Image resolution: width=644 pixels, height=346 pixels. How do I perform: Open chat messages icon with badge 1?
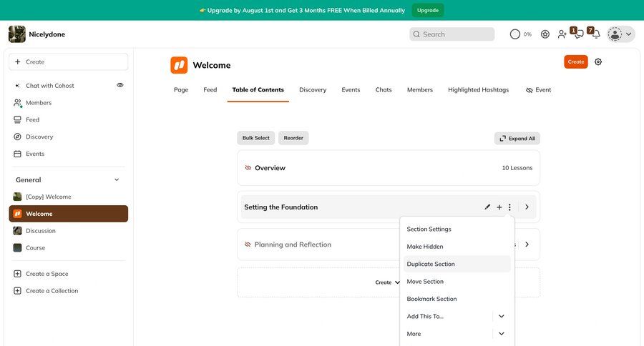[577, 34]
